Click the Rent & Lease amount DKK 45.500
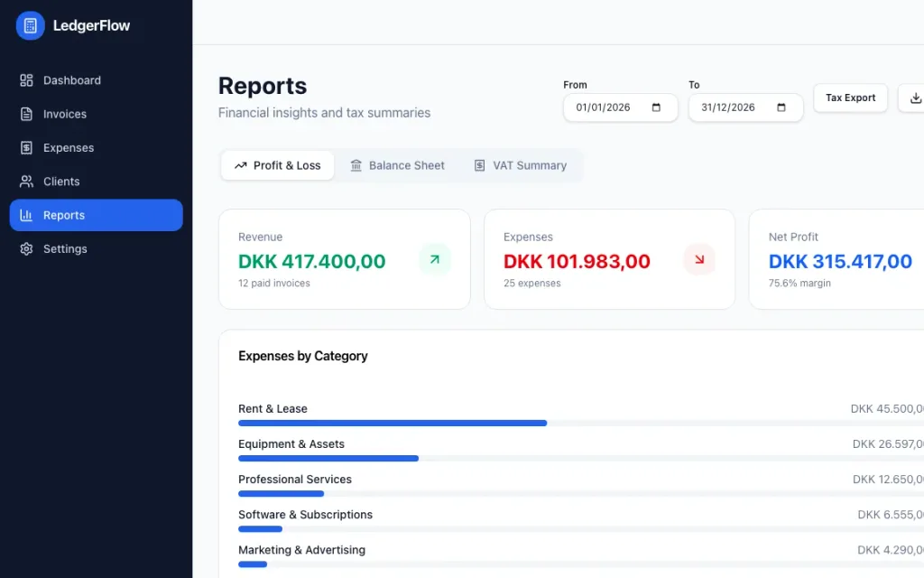The image size is (924, 578). coord(887,409)
